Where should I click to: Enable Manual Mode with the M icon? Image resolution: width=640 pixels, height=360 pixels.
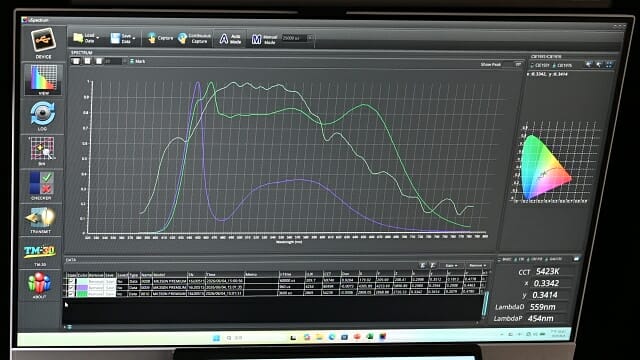tap(264, 39)
